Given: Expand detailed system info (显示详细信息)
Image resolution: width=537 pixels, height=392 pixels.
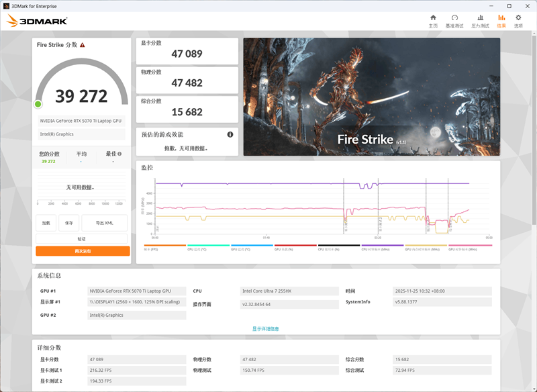Looking at the screenshot, I should [x=266, y=328].
